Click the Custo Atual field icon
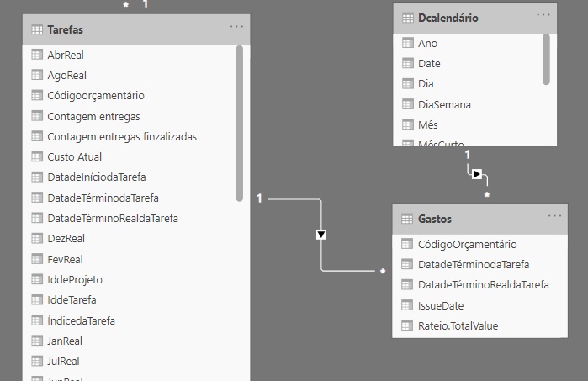588x381 pixels. [x=37, y=156]
